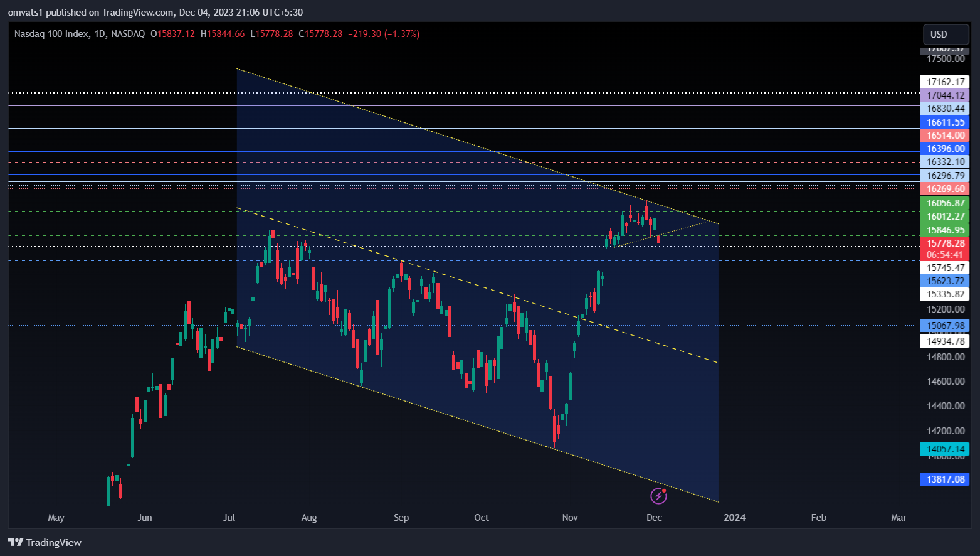This screenshot has height=556, width=980.
Task: Select the 16296.79 price label
Action: coord(945,176)
